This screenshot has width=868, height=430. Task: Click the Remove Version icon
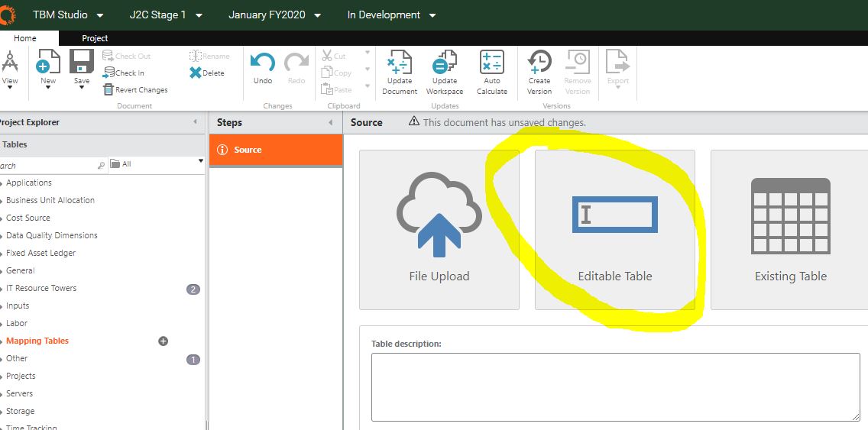(x=578, y=62)
